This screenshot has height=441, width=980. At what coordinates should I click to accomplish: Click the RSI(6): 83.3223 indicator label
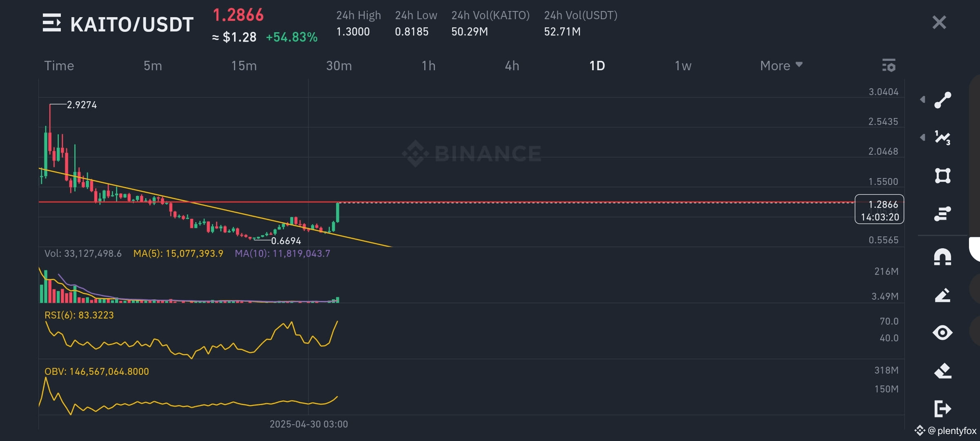(x=79, y=315)
